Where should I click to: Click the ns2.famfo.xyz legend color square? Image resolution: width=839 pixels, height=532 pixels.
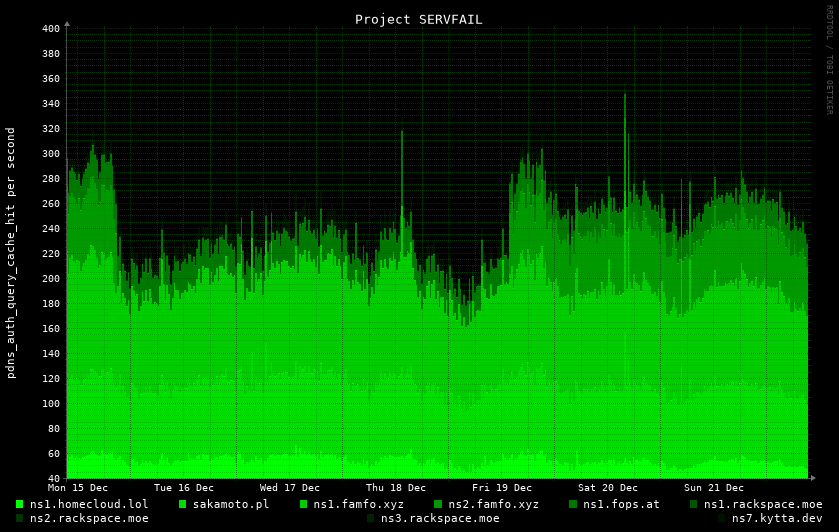click(x=438, y=504)
